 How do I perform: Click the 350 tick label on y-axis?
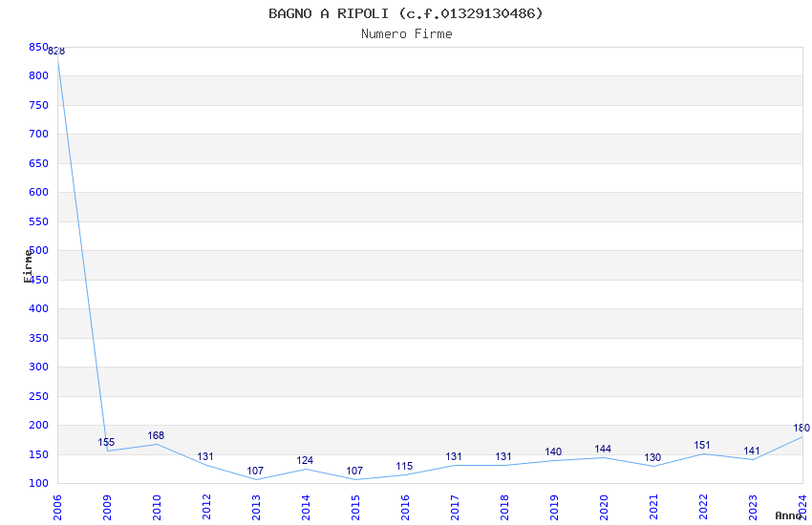pyautogui.click(x=38, y=338)
